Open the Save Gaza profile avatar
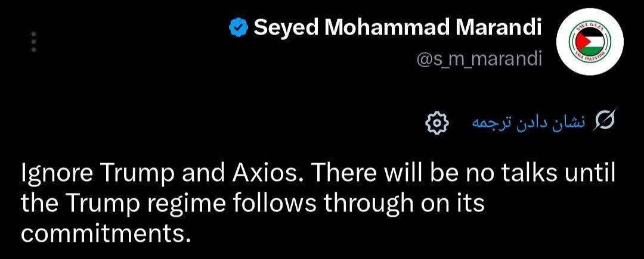Image resolution: width=644 pixels, height=259 pixels. pyautogui.click(x=590, y=42)
